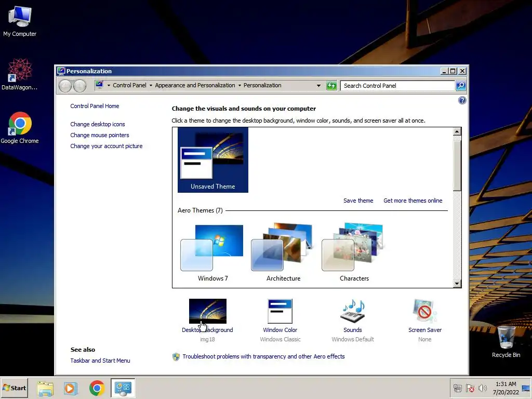Open address bar history dropdown arrow
Screen dimensions: 532x399
318,86
